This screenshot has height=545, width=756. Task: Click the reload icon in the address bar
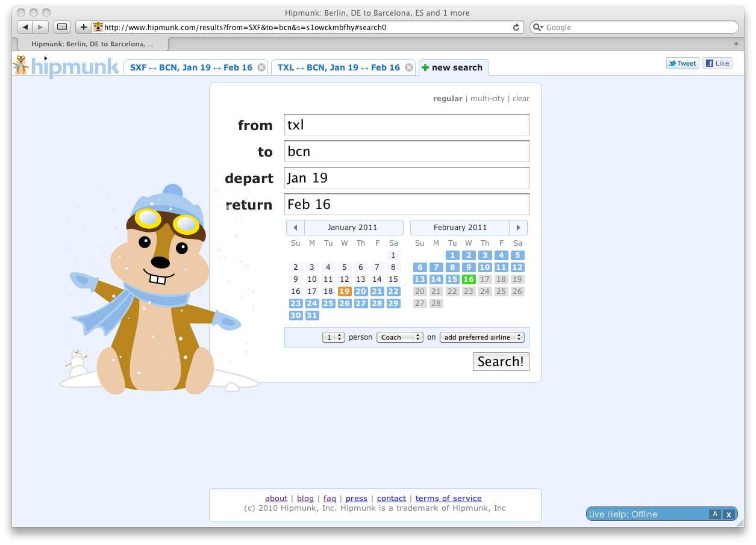515,27
